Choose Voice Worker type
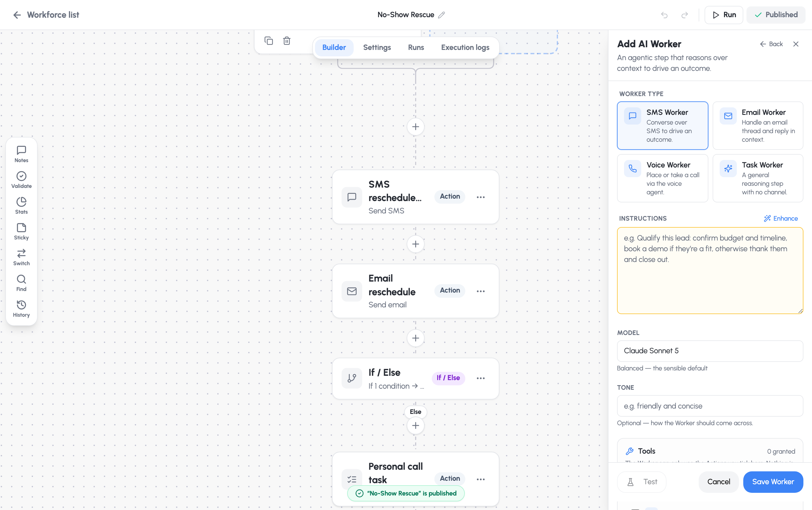812x510 pixels. pyautogui.click(x=662, y=178)
